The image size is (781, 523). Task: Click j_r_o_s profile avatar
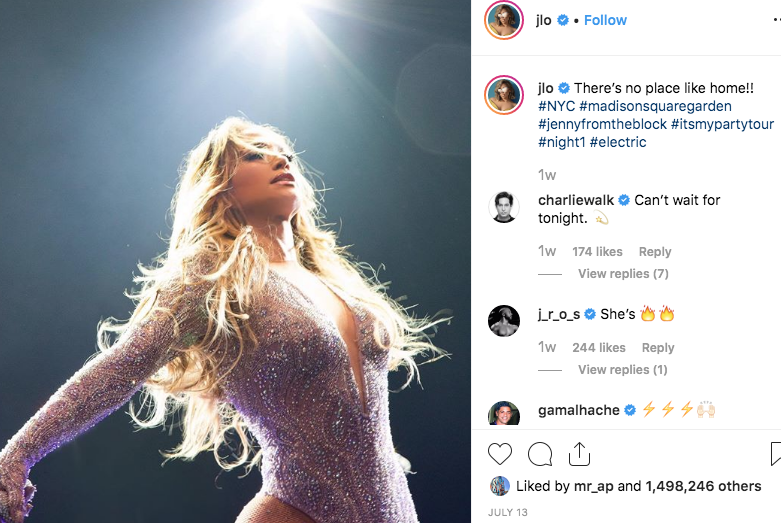(504, 321)
